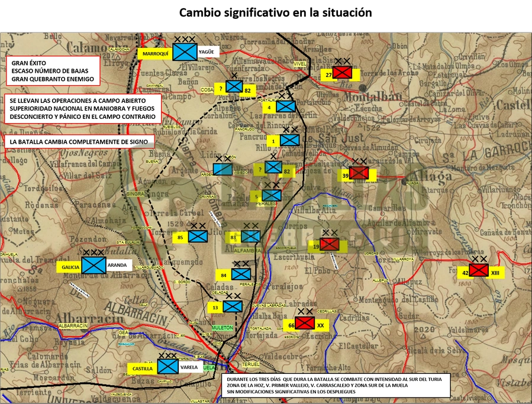Click the yellow 'CASTILLA' label
The height and width of the screenshot is (404, 532).
point(143,369)
